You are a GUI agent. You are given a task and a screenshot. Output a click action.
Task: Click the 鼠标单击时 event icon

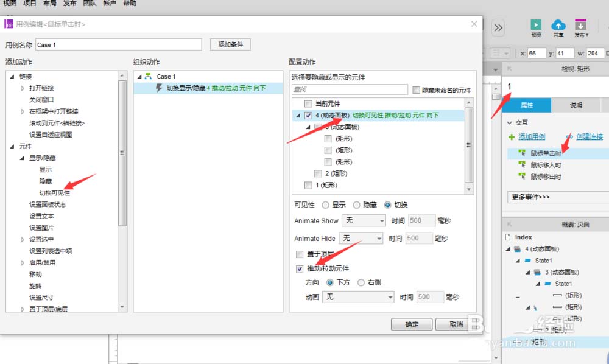tap(523, 153)
